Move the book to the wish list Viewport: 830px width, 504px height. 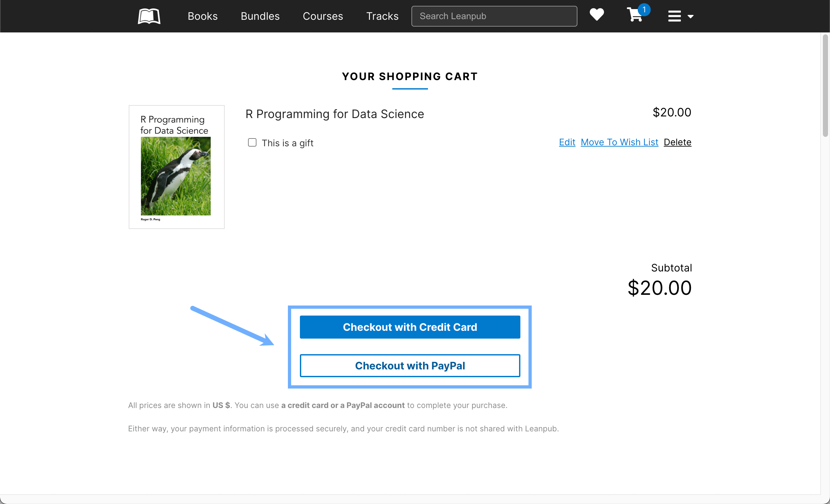point(619,142)
